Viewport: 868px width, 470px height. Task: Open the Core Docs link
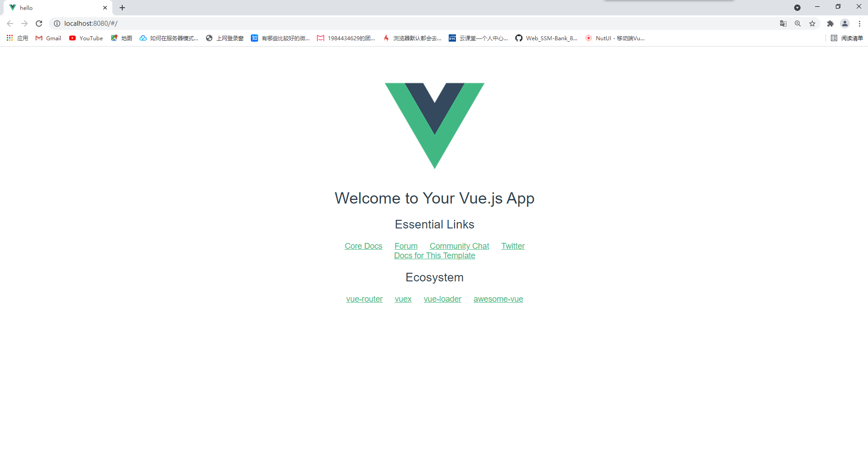pyautogui.click(x=363, y=246)
